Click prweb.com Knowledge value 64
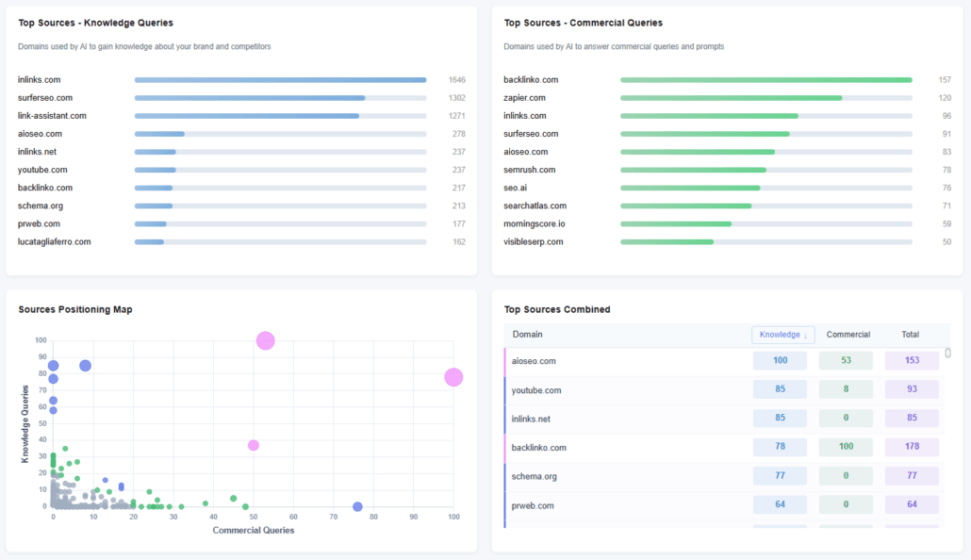 pos(780,504)
